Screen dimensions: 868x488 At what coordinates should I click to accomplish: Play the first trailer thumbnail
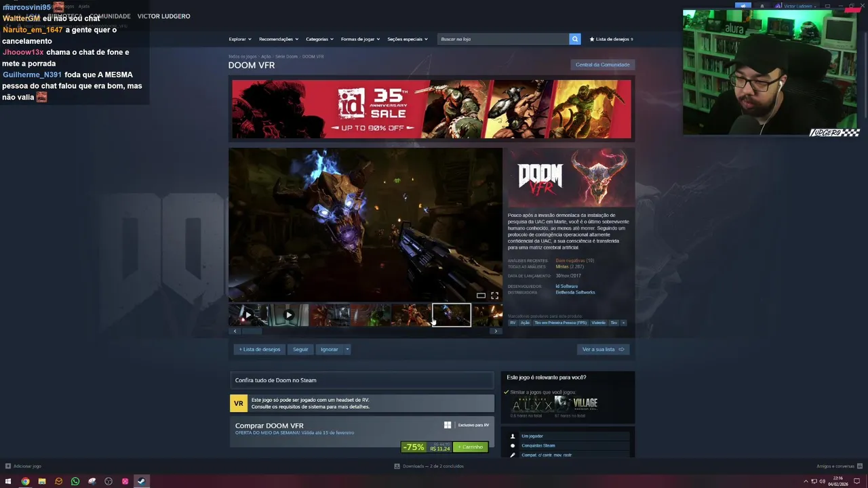tap(248, 314)
